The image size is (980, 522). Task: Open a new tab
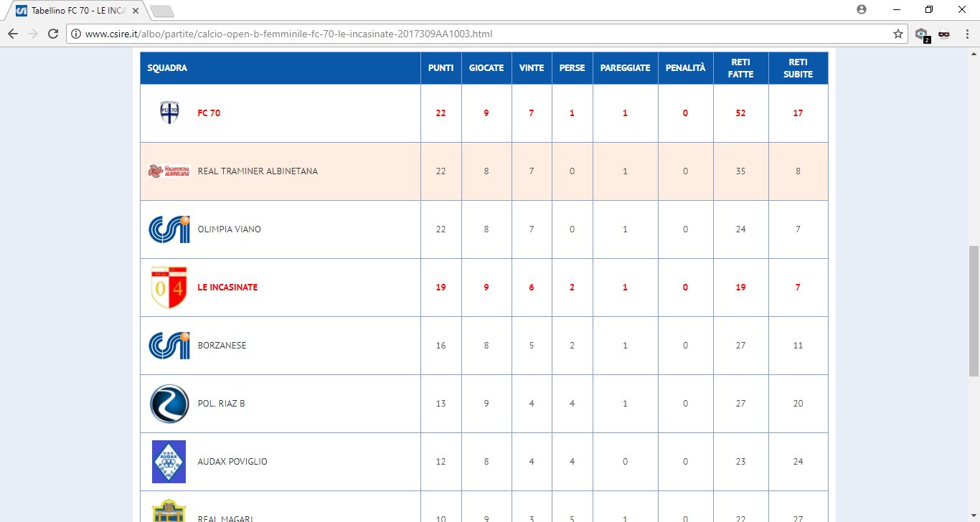[x=162, y=11]
